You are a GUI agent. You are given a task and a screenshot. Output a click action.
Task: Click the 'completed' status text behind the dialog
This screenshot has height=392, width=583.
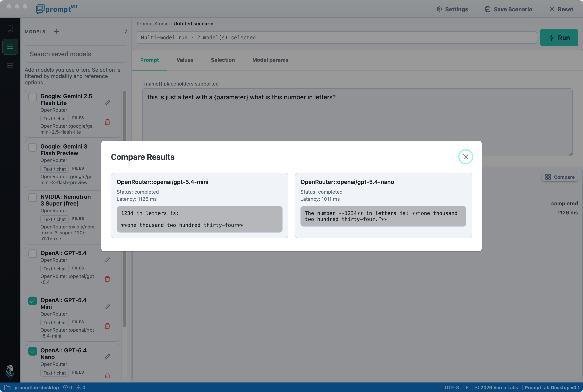click(x=565, y=204)
